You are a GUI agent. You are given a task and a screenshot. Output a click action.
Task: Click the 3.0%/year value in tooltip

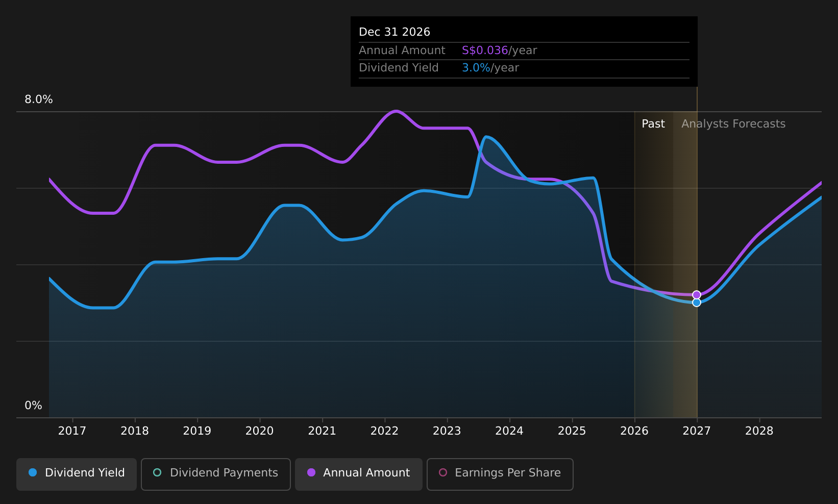[x=490, y=68]
